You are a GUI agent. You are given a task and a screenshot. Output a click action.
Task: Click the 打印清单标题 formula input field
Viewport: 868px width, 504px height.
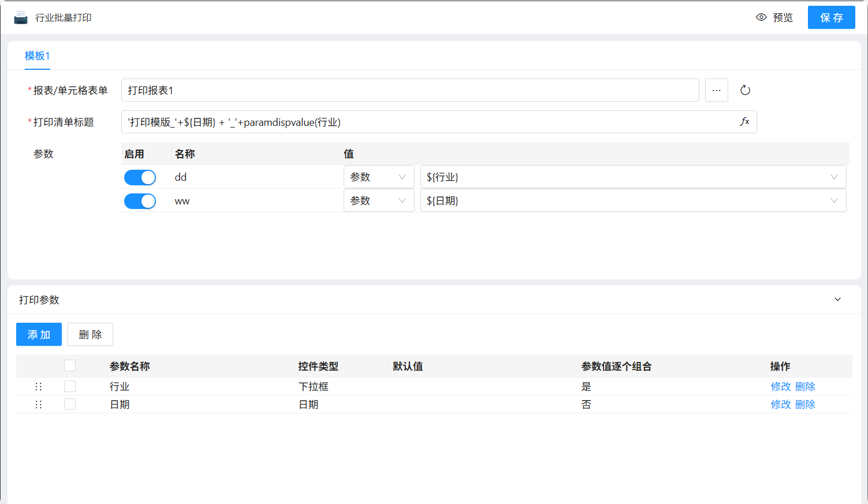click(427, 122)
